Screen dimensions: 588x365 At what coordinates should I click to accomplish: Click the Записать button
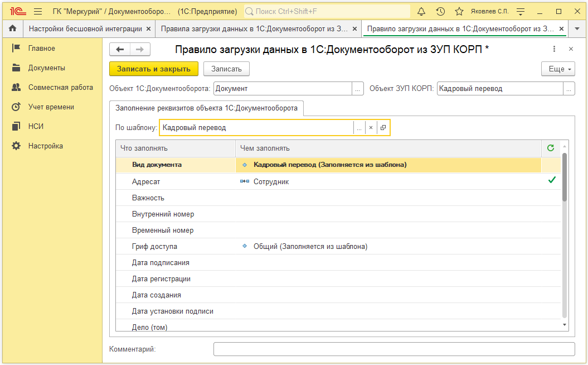226,69
